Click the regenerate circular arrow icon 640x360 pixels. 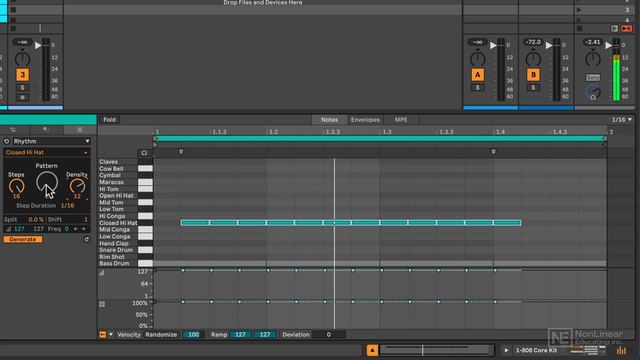[x=87, y=239]
